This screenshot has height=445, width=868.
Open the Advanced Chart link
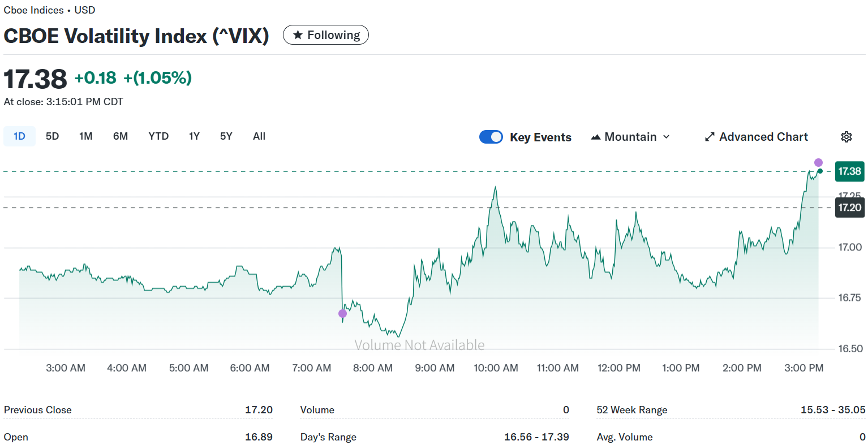point(757,137)
